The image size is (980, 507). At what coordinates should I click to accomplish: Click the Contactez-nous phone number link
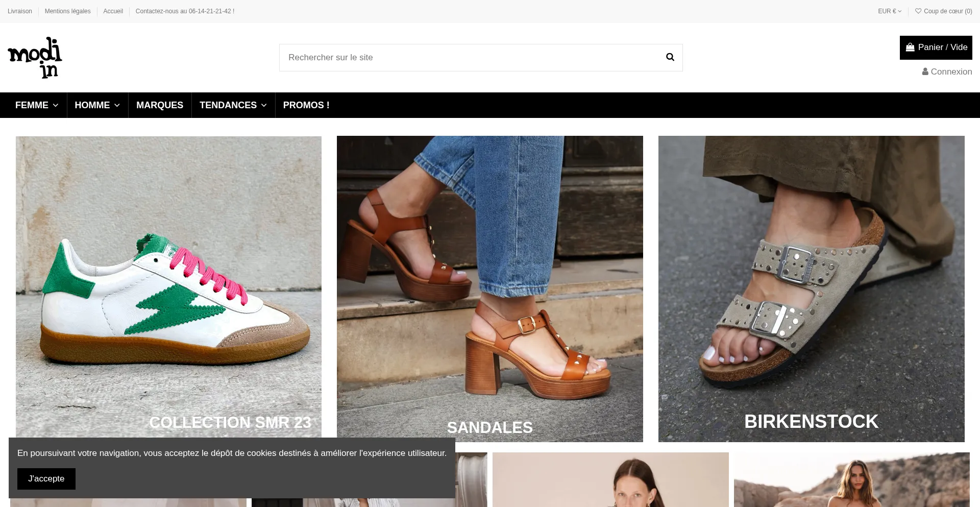(x=185, y=11)
